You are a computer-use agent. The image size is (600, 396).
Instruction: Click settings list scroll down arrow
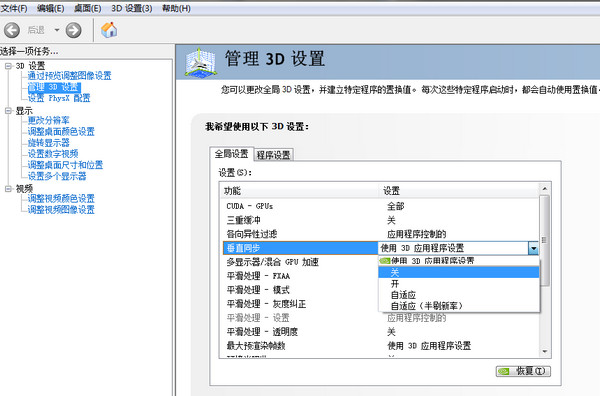545,352
